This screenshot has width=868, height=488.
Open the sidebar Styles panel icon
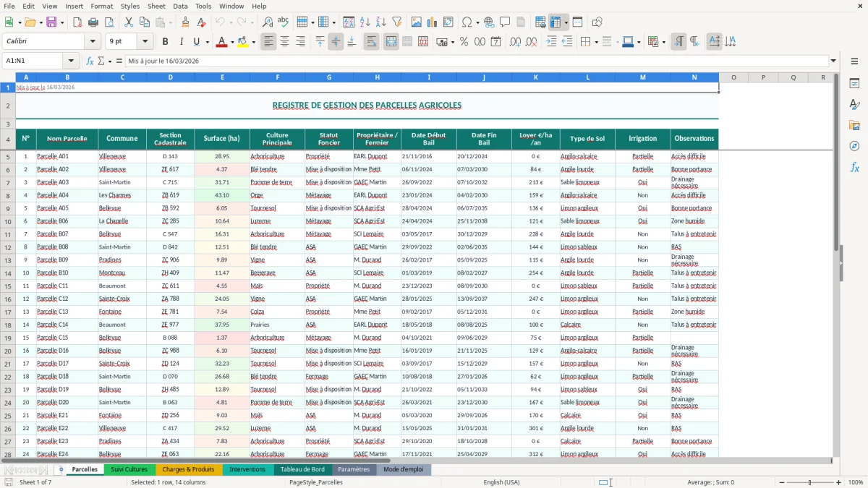854,105
